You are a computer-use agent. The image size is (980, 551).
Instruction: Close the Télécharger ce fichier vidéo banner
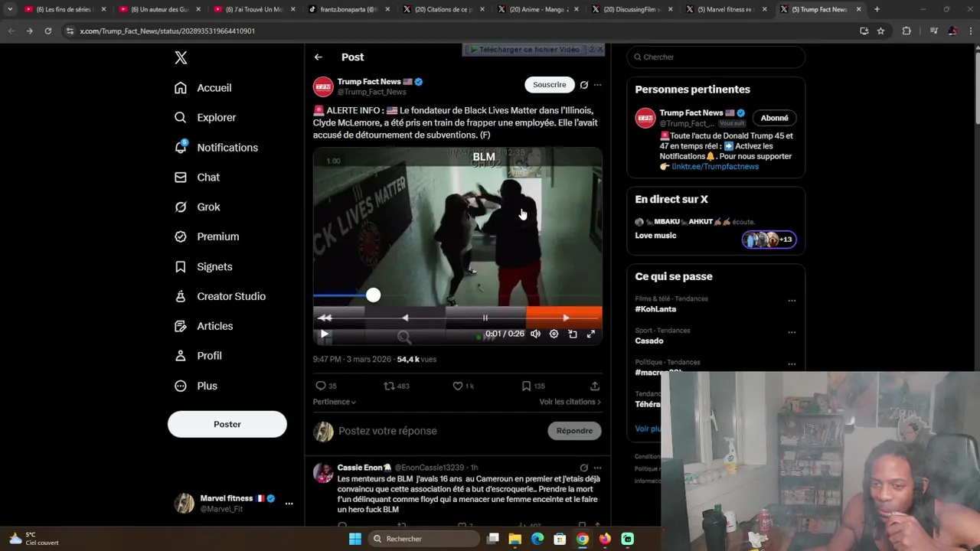pos(599,50)
